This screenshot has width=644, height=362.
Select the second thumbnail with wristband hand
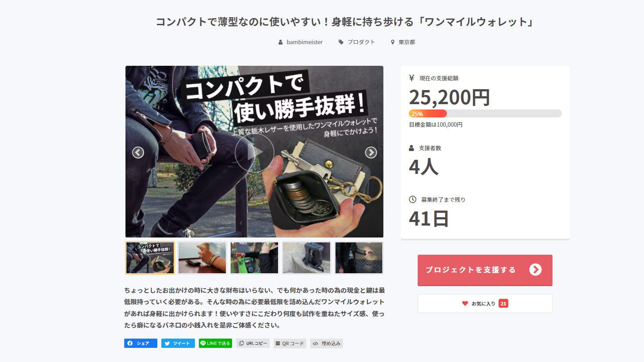(202, 258)
